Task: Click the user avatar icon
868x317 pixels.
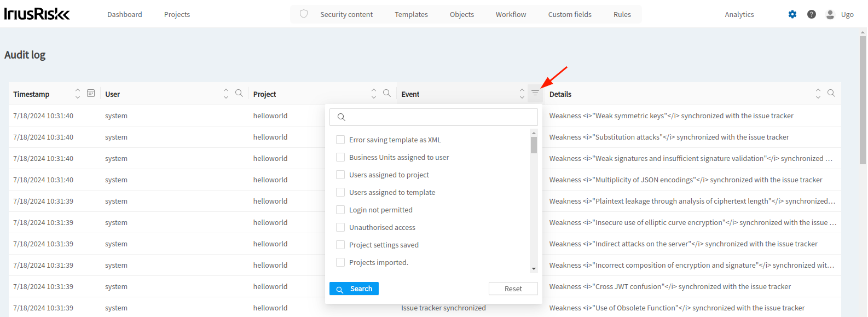Action: point(830,14)
